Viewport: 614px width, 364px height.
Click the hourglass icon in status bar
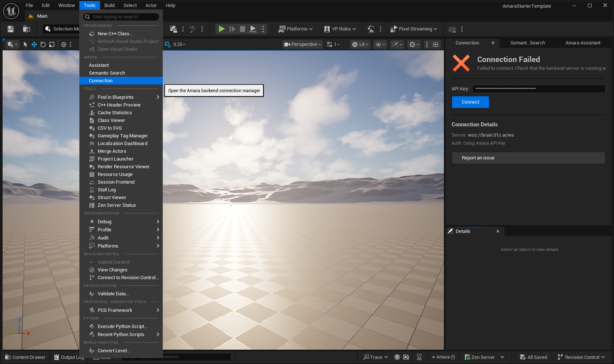(x=419, y=357)
